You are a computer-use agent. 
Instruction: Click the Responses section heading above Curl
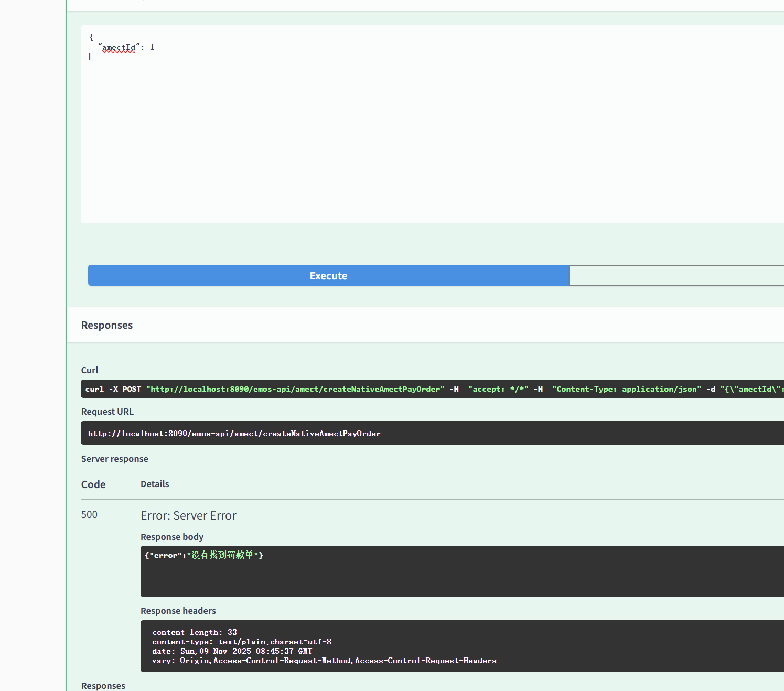107,325
